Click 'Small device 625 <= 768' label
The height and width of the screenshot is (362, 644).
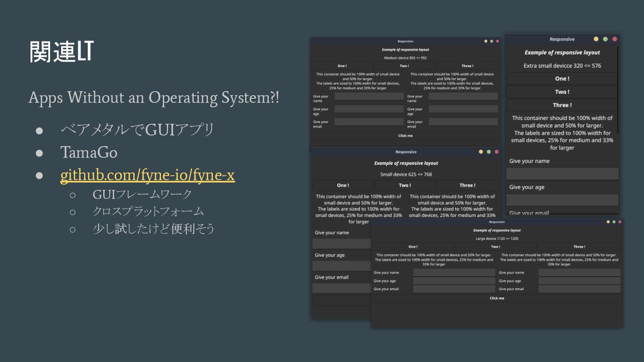[x=406, y=174]
